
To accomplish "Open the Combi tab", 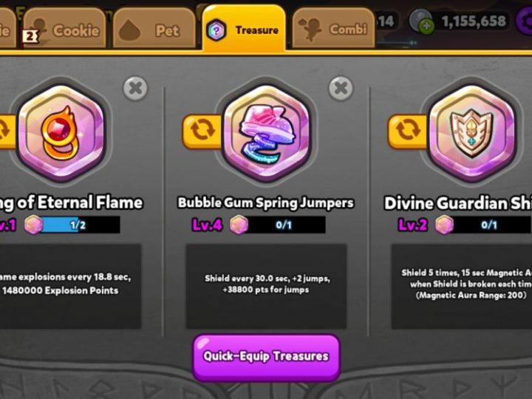I will click(x=333, y=29).
